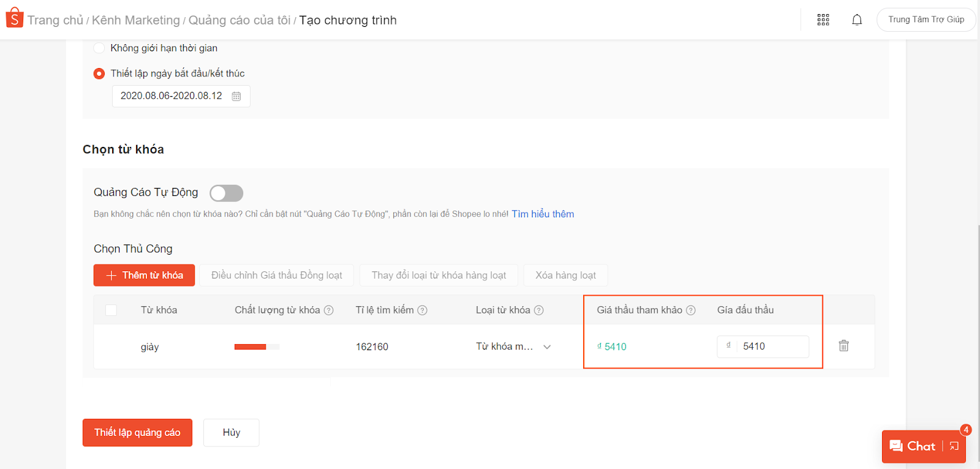Click help icon beside Loại từ khóa
Screen dimensions: 980x469
[539, 310]
